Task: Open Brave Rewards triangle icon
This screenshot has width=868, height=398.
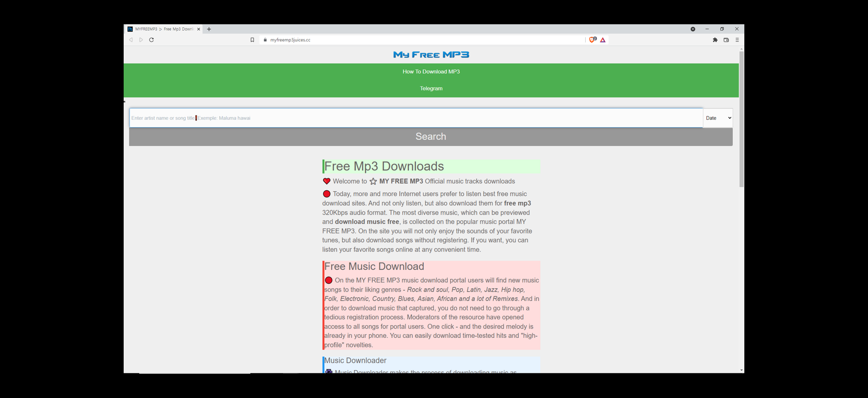Action: coord(603,40)
